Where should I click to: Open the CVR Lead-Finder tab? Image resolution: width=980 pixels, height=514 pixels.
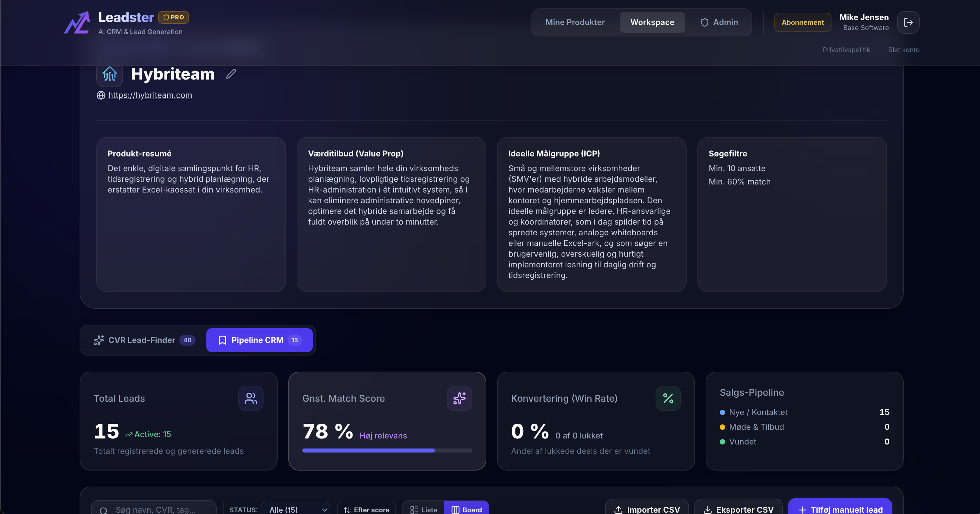(x=144, y=340)
